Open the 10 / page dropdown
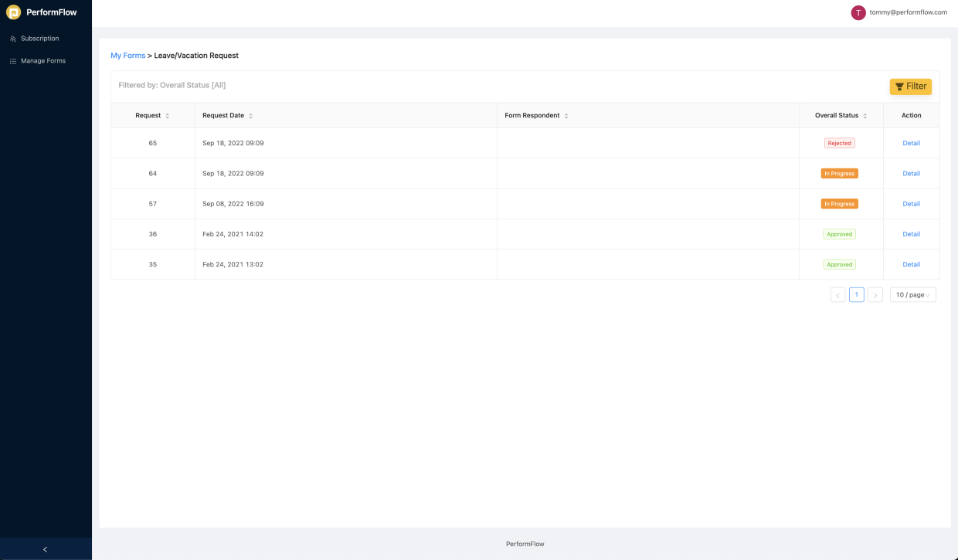Image resolution: width=958 pixels, height=560 pixels. pos(912,294)
